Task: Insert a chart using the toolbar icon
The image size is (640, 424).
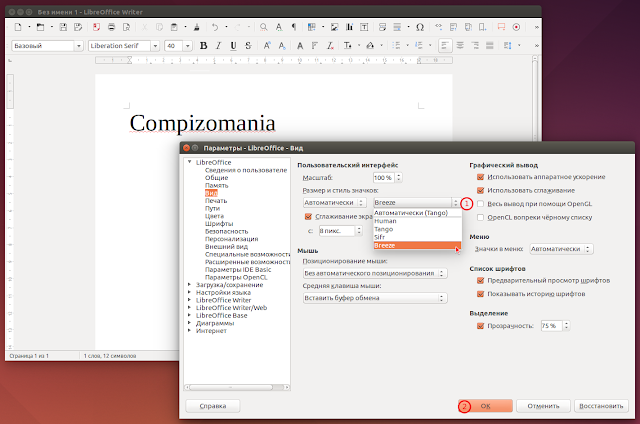Action: tap(349, 27)
